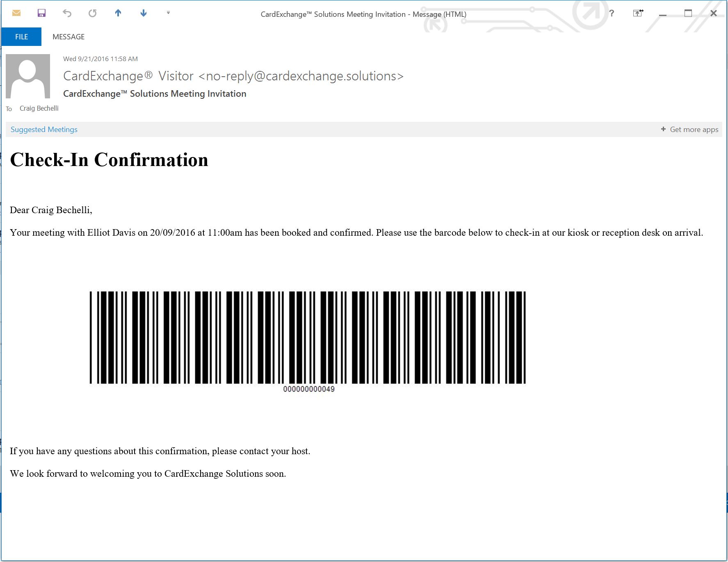Open the Customize Quick Access Toolbar dropdown

click(x=168, y=13)
